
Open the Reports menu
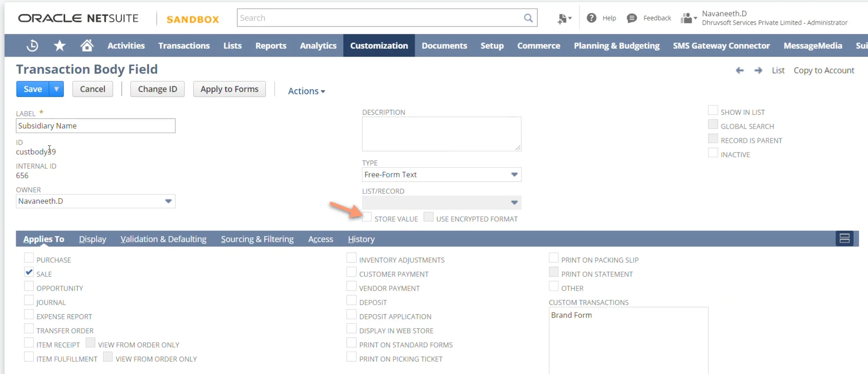tap(271, 45)
